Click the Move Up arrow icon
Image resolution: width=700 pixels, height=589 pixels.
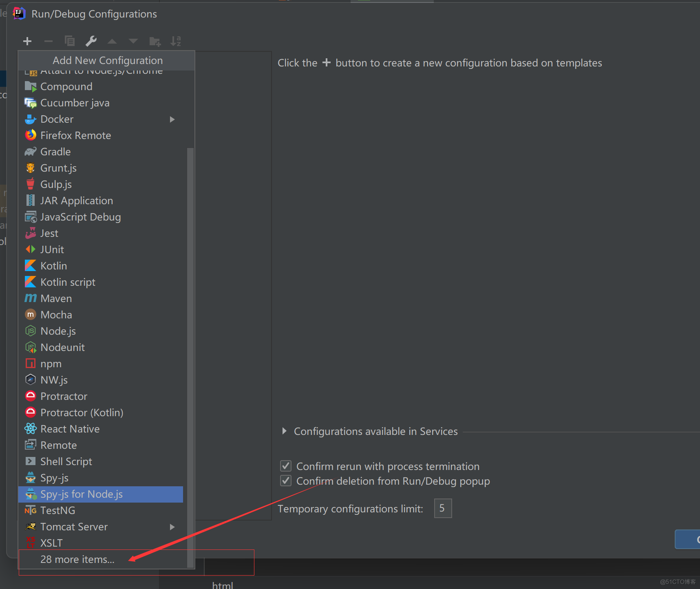(x=112, y=41)
